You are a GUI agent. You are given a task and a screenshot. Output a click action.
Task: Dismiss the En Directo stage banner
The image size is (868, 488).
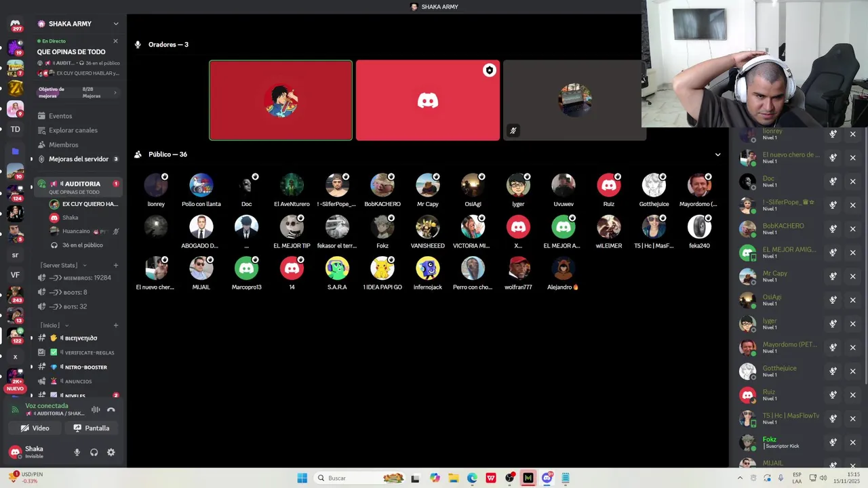coord(115,41)
